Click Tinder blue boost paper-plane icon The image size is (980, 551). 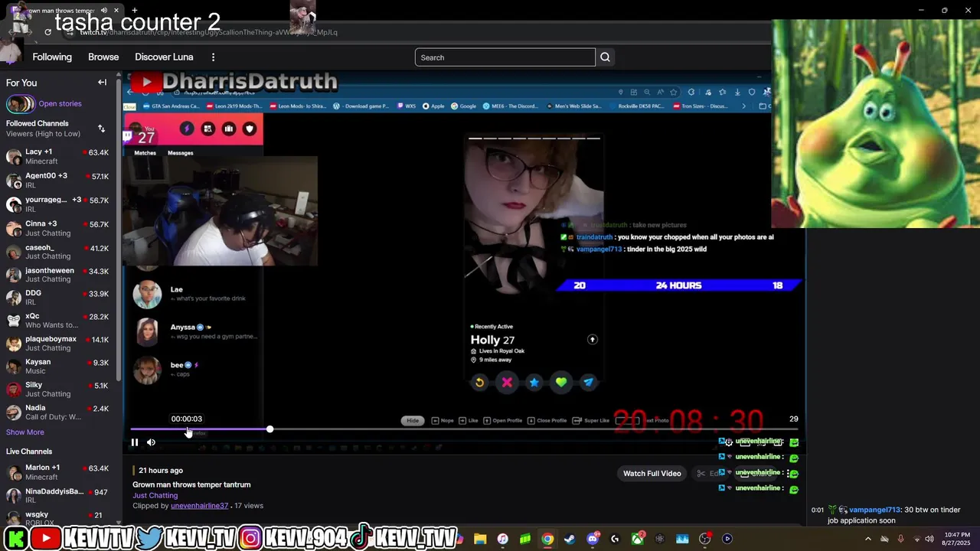[x=588, y=383]
